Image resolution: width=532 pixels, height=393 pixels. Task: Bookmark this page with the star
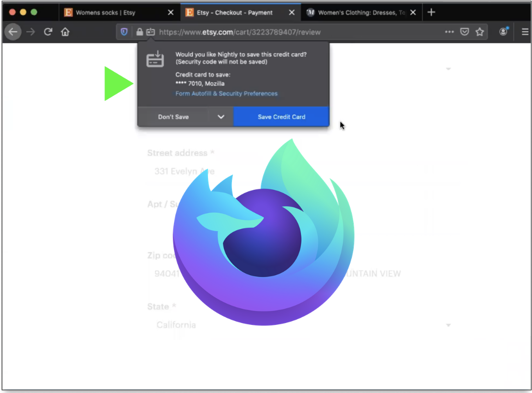[479, 32]
